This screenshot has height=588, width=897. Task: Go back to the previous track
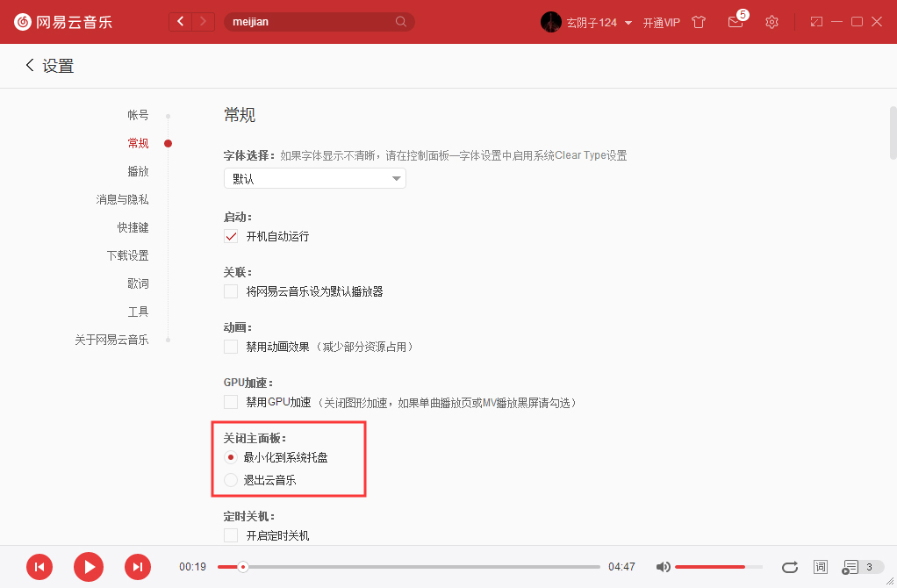[x=39, y=567]
